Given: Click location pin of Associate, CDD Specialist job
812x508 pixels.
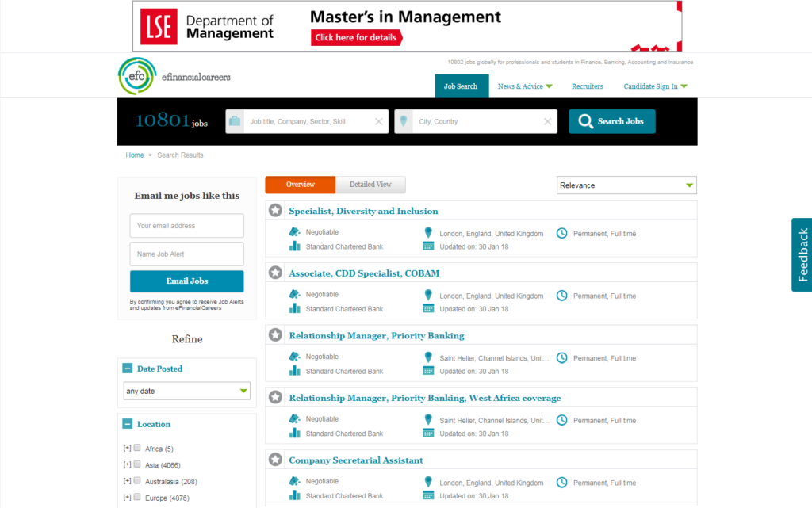Looking at the screenshot, I should pyautogui.click(x=428, y=295).
